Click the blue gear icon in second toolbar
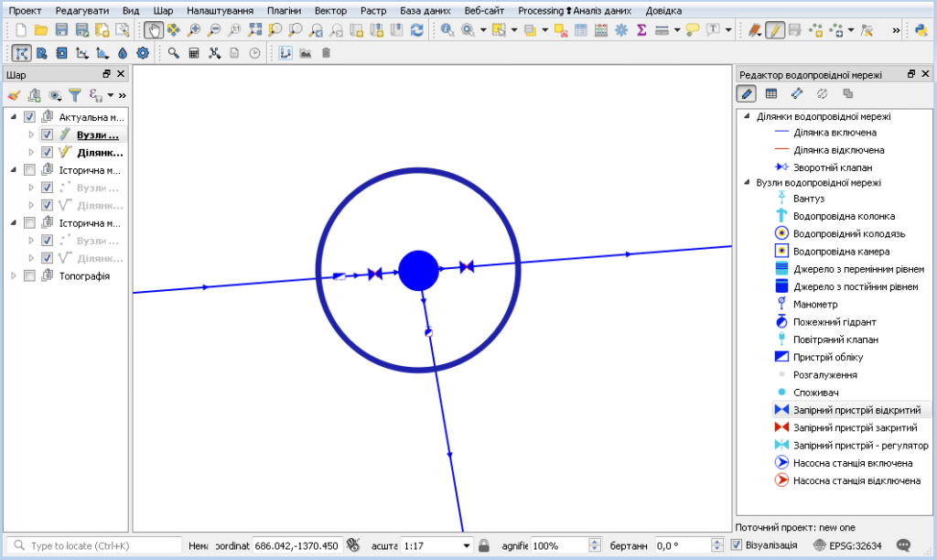The width and height of the screenshot is (937, 560). click(143, 53)
